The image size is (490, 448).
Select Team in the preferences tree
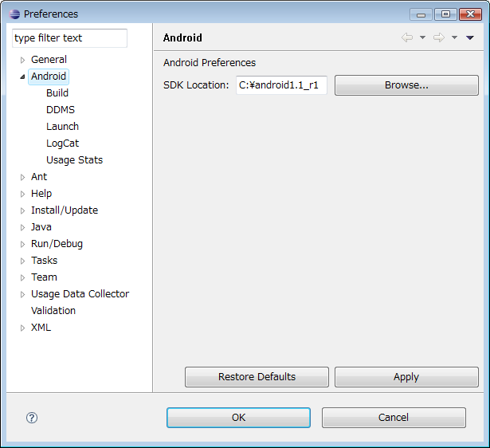coord(44,277)
